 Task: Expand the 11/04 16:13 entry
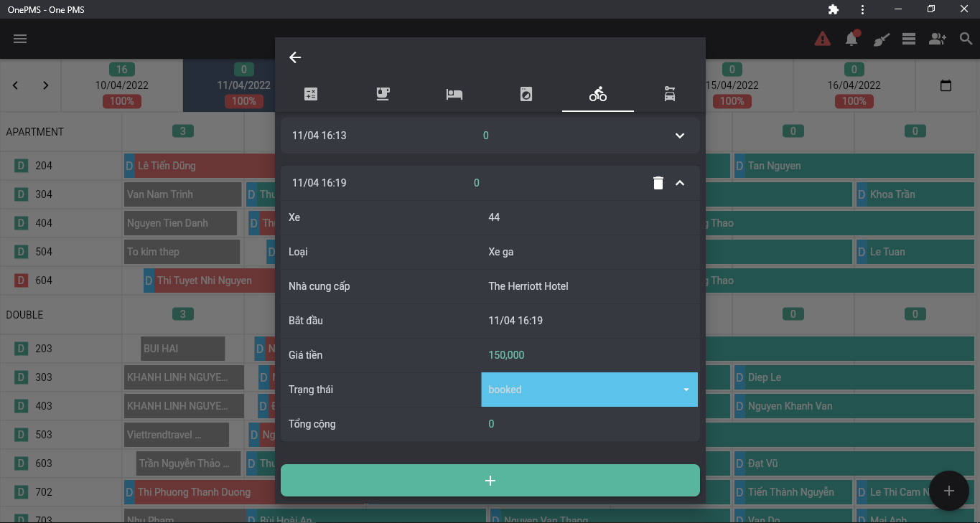click(680, 136)
